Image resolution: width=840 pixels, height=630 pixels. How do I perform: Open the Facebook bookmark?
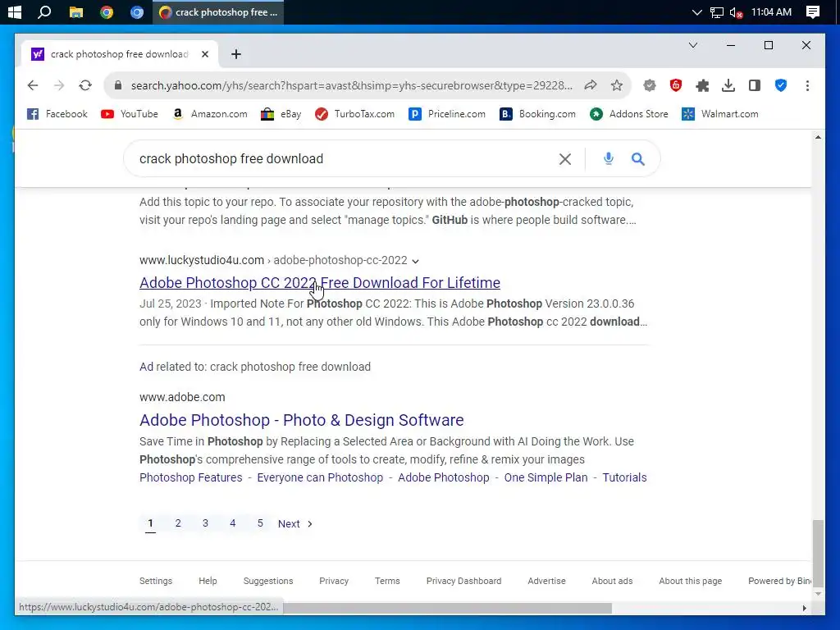(57, 114)
